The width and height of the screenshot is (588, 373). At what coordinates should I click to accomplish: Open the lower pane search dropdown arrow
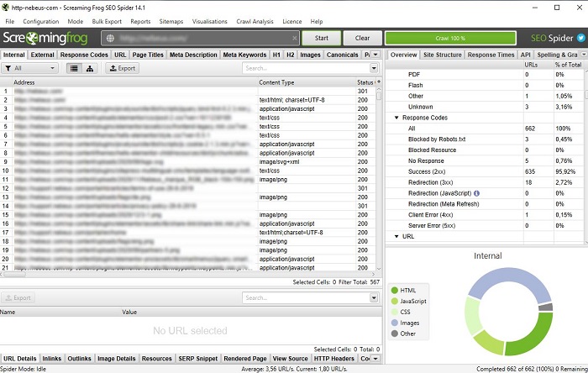pos(374,298)
